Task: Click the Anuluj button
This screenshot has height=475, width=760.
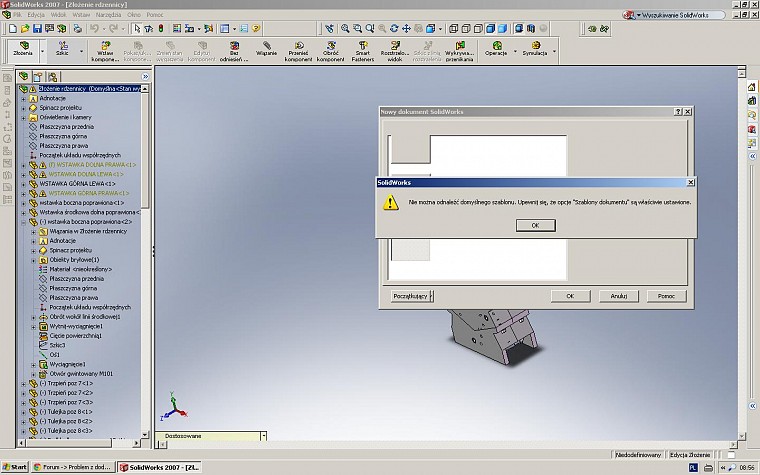Action: coord(618,296)
